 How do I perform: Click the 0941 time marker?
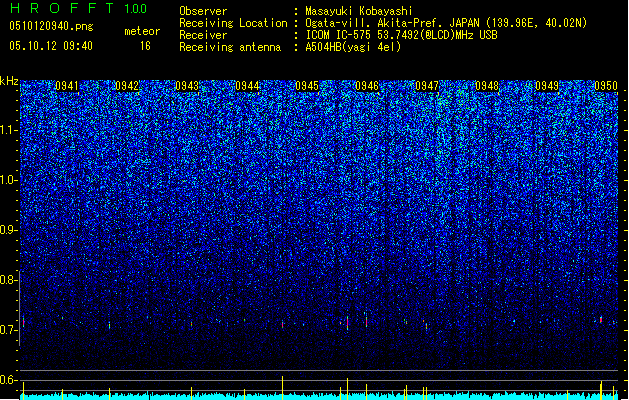pyautogui.click(x=67, y=86)
